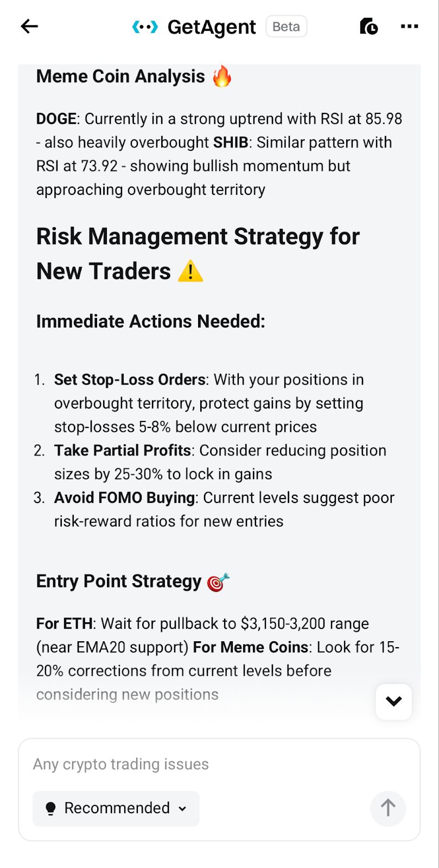Tap the GetAgent title text
This screenshot has height=868, width=439.
tap(212, 27)
